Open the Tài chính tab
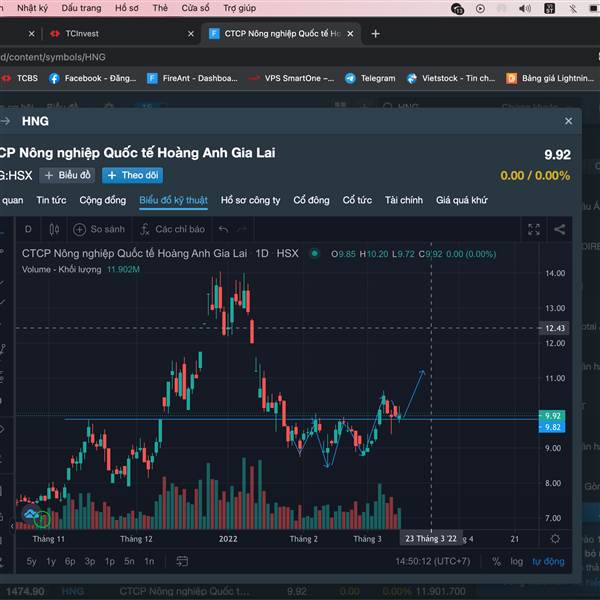This screenshot has height=600, width=600. tap(404, 200)
